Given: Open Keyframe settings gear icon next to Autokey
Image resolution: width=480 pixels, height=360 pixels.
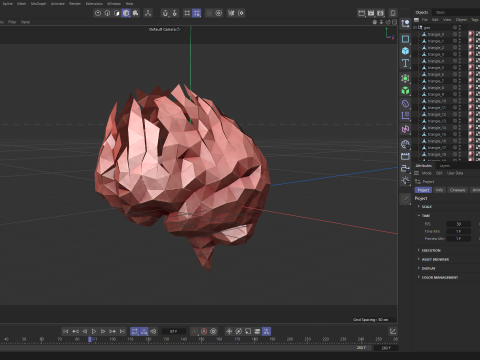Looking at the screenshot, I should pyautogui.click(x=213, y=331).
